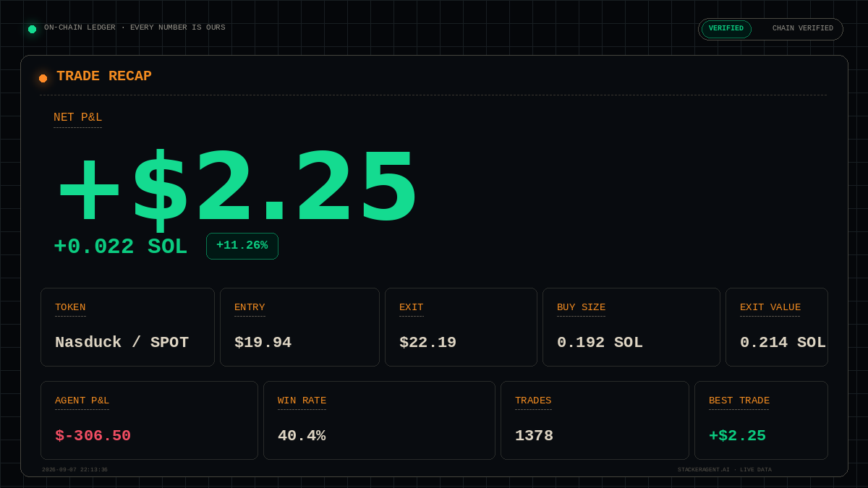This screenshot has height=488, width=868.
Task: Click the +11.26% percentage badge
Action: tap(242, 246)
